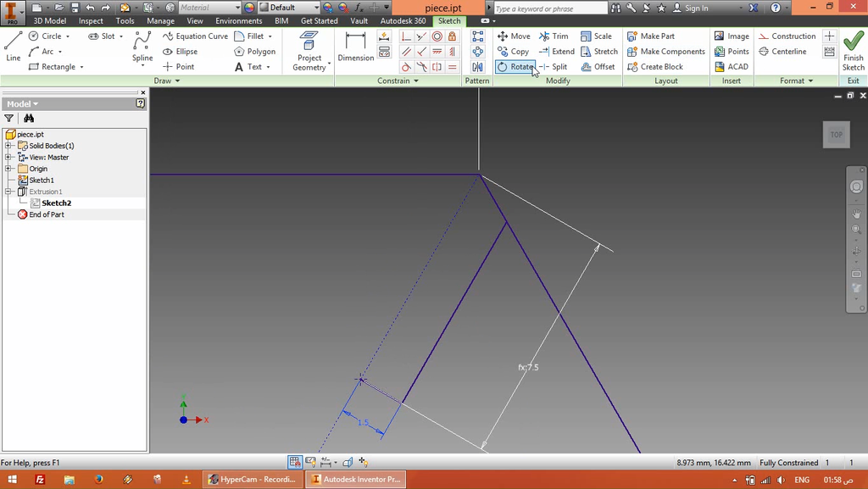
Task: Click the Insert Image tool
Action: point(732,36)
